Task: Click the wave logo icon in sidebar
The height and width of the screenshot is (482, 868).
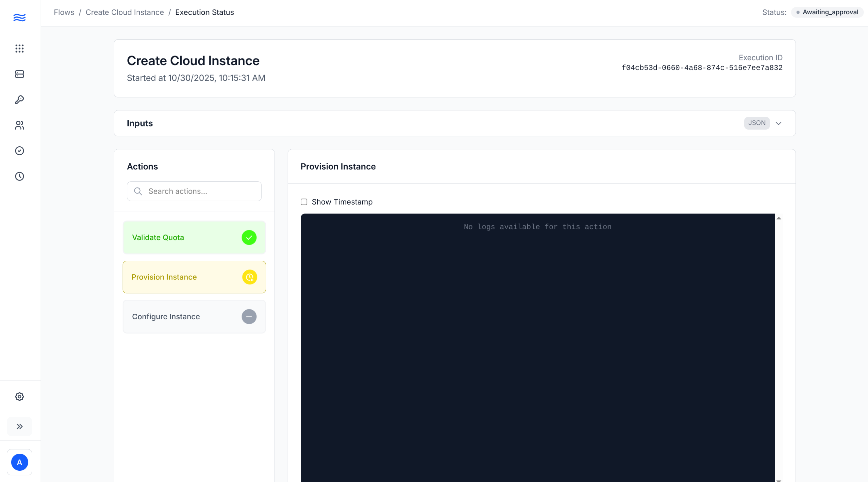Action: pos(20,17)
